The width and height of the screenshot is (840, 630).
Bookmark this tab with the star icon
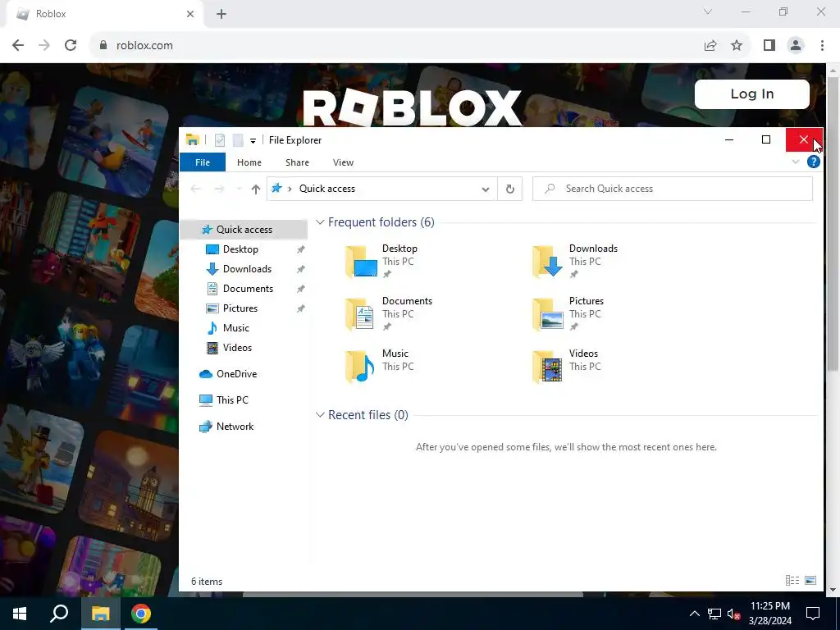737,46
